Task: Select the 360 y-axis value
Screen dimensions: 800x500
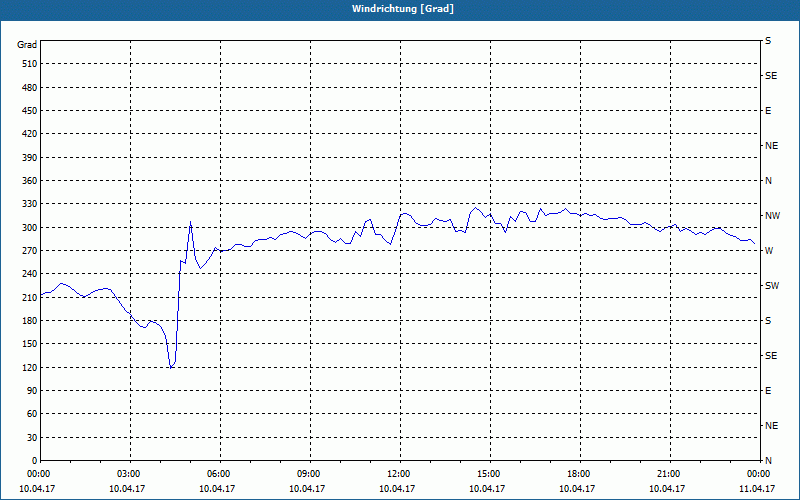Action: click(x=30, y=181)
